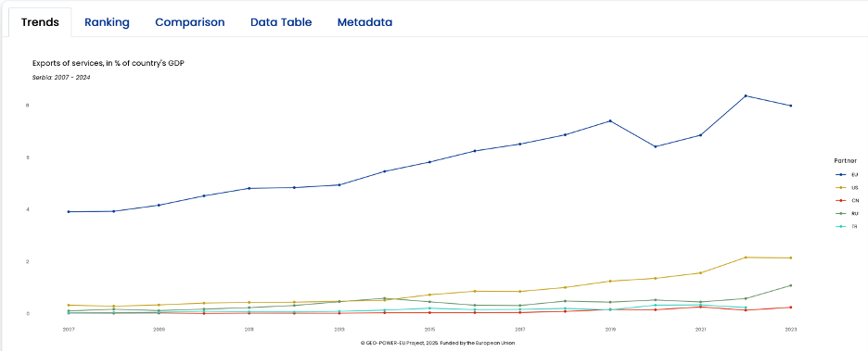Image resolution: width=868 pixels, height=352 pixels.
Task: Click the US yellow data point at 2007
Action: (x=69, y=305)
